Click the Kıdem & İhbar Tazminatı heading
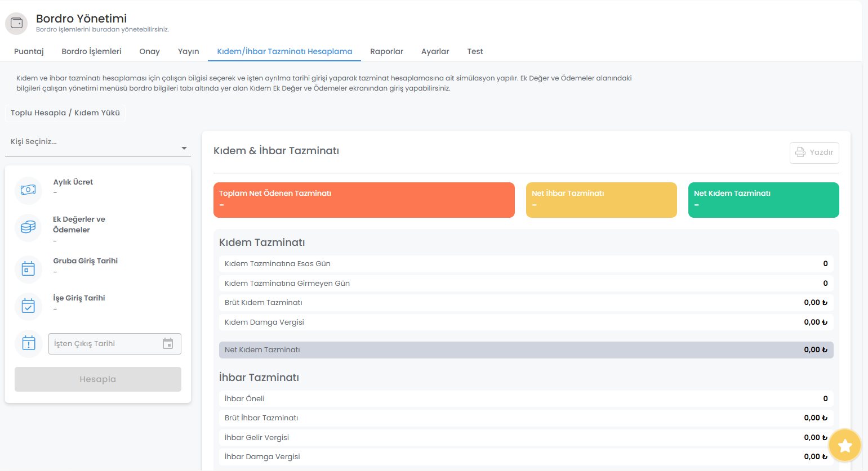Image resolution: width=868 pixels, height=471 pixels. (x=276, y=151)
